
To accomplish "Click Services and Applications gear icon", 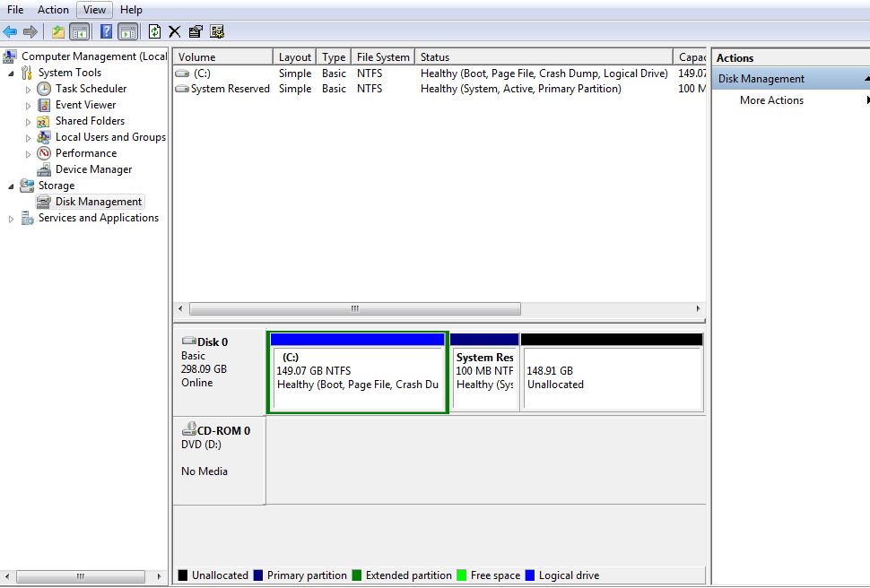I will coord(27,218).
